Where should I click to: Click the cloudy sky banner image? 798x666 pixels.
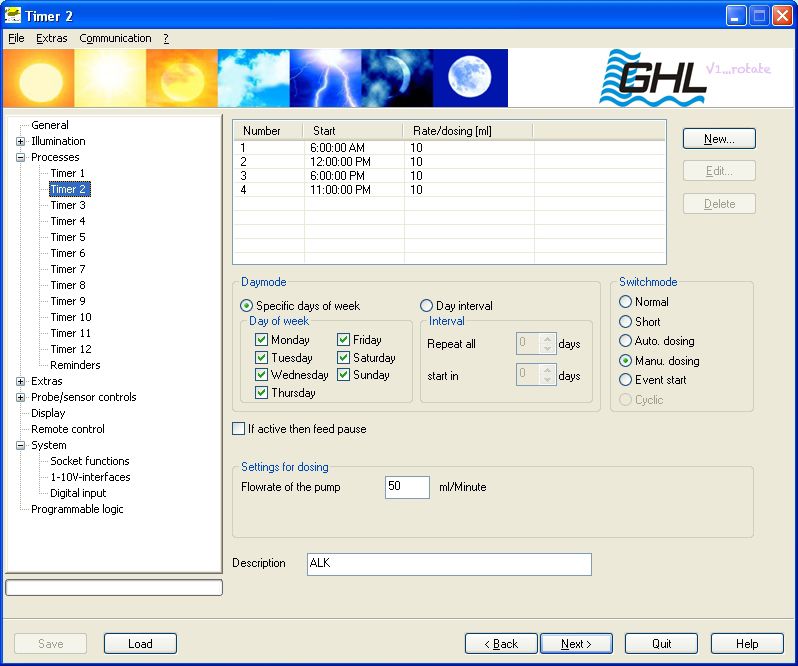(253, 78)
